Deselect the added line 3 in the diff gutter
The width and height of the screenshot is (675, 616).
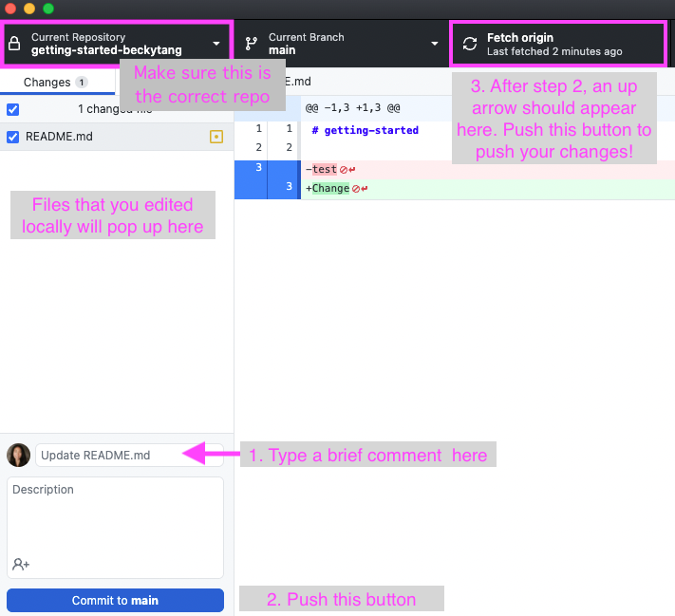pos(283,188)
